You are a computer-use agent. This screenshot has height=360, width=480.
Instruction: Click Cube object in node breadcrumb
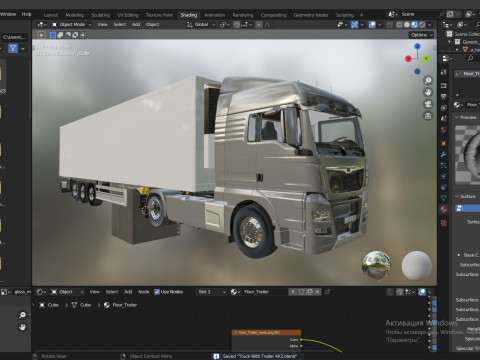49,305
